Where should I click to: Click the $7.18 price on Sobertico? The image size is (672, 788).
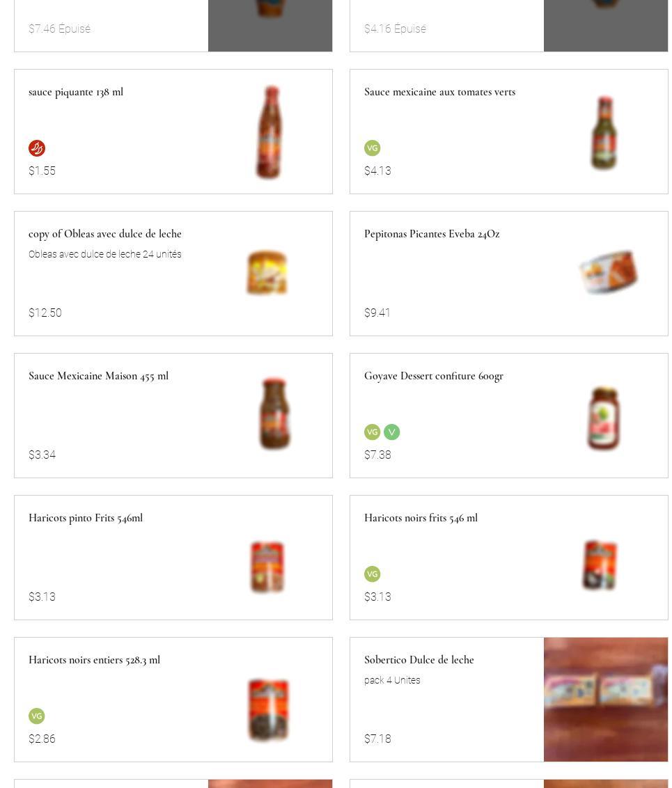pos(377,739)
